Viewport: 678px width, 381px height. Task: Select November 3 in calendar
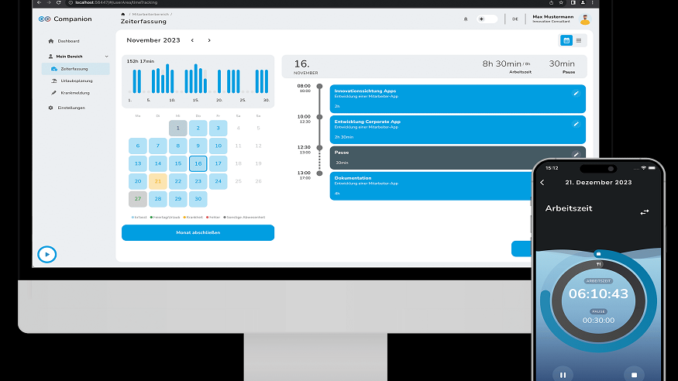point(218,128)
